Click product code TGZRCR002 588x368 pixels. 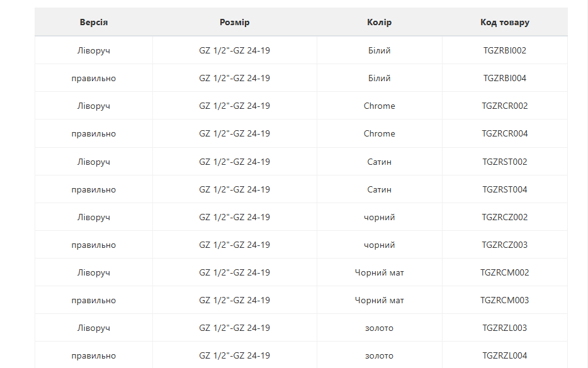click(505, 106)
